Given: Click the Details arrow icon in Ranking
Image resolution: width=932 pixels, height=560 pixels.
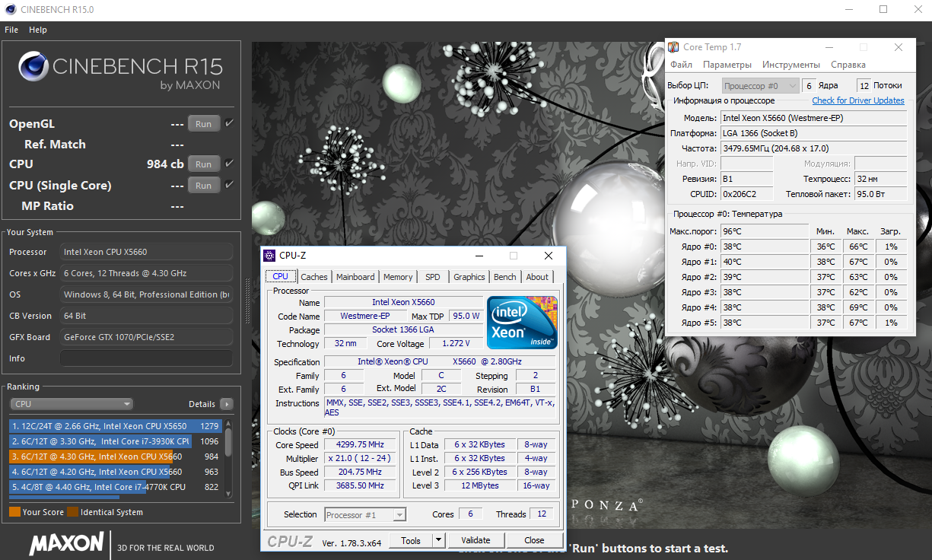Looking at the screenshot, I should [x=226, y=404].
